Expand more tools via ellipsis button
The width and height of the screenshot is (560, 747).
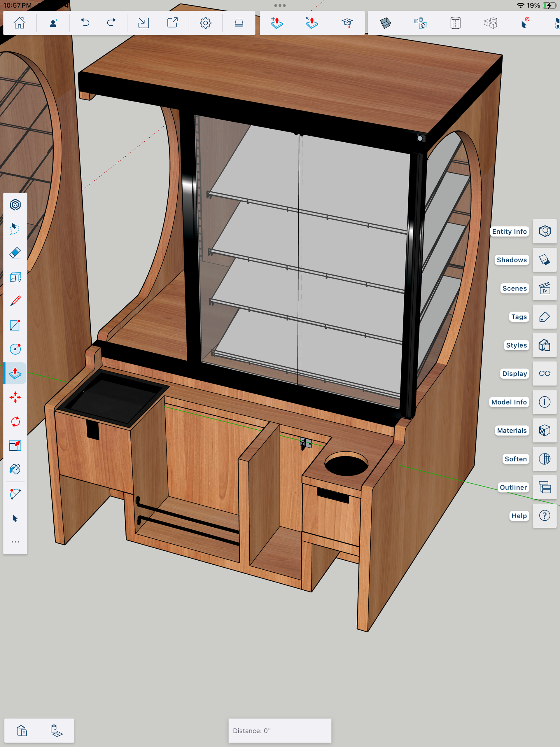(15, 542)
